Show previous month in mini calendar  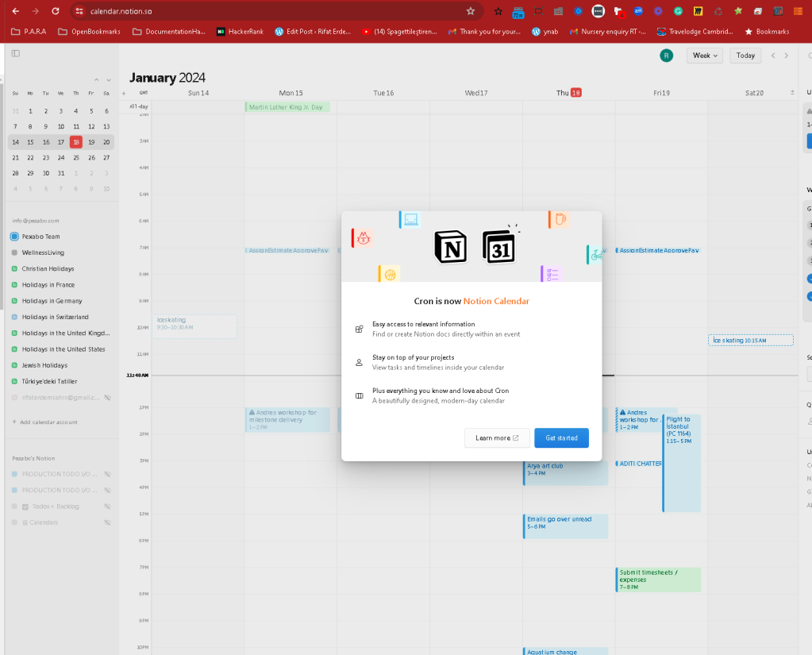coord(96,79)
